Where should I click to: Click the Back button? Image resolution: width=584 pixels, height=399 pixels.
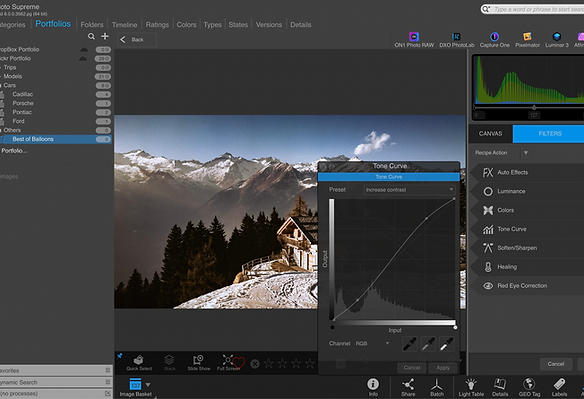[x=137, y=39]
